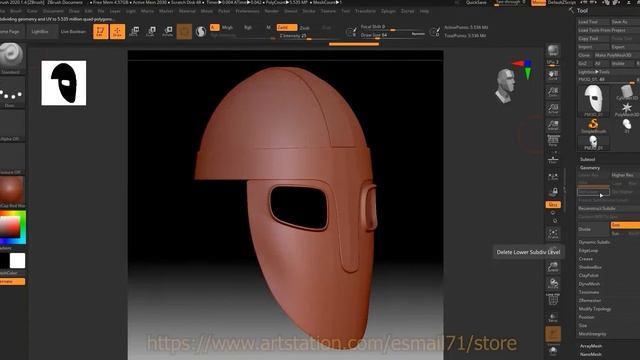Toggle Persp perspective view
This screenshot has height=360, width=640.
(x=553, y=142)
